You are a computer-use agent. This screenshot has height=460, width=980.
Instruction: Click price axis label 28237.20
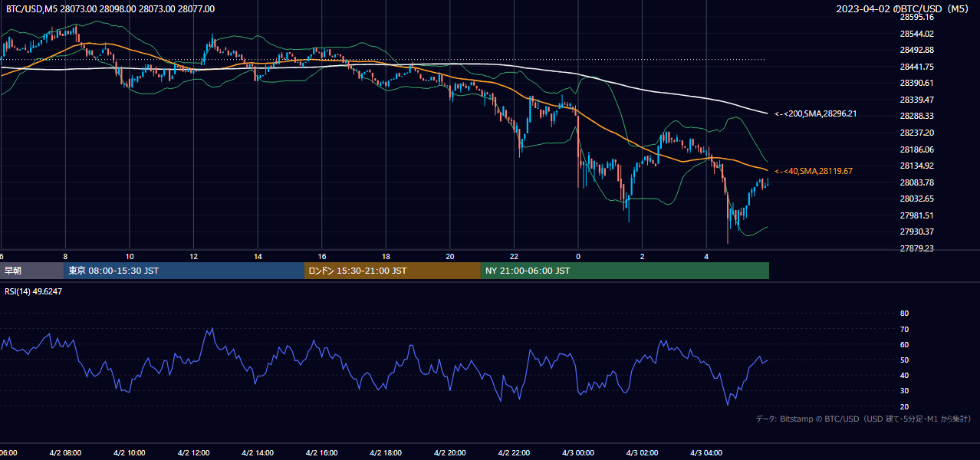916,133
